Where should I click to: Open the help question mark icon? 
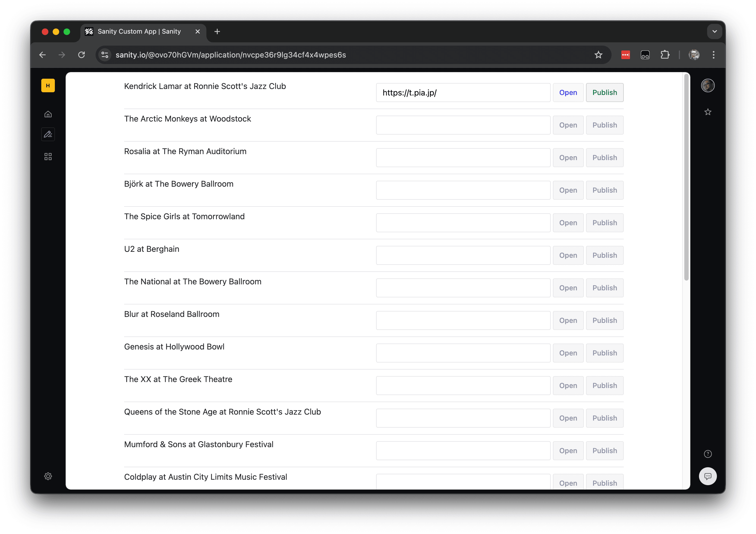(708, 454)
